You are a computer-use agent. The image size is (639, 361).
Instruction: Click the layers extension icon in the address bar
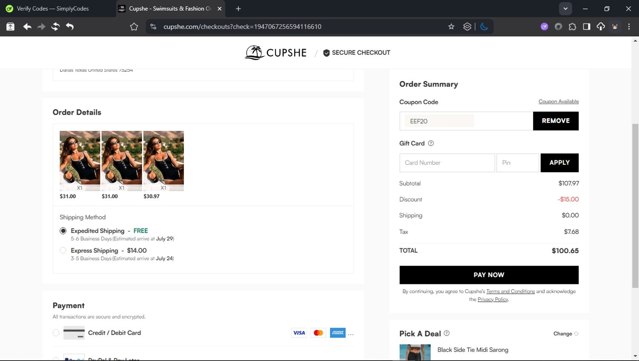click(467, 26)
